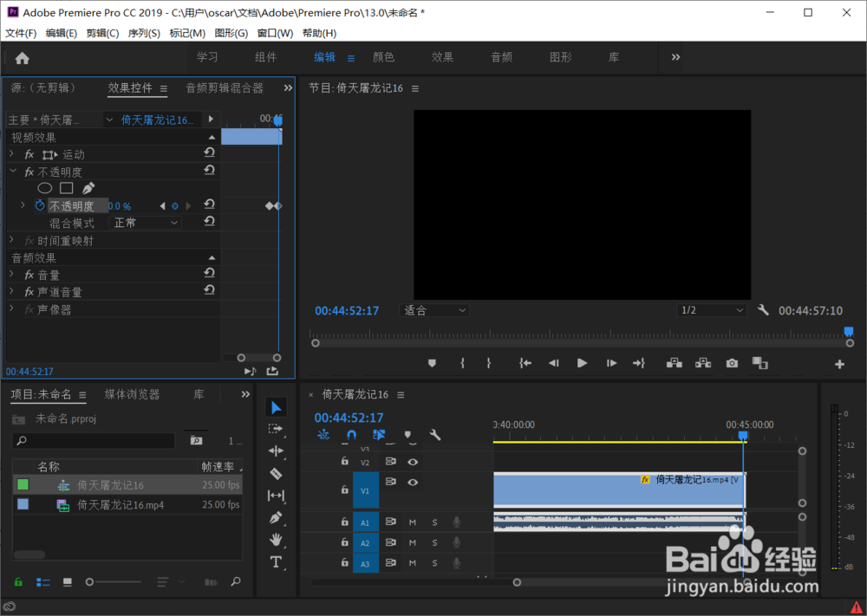Click Mark Out bracket button

pyautogui.click(x=488, y=363)
